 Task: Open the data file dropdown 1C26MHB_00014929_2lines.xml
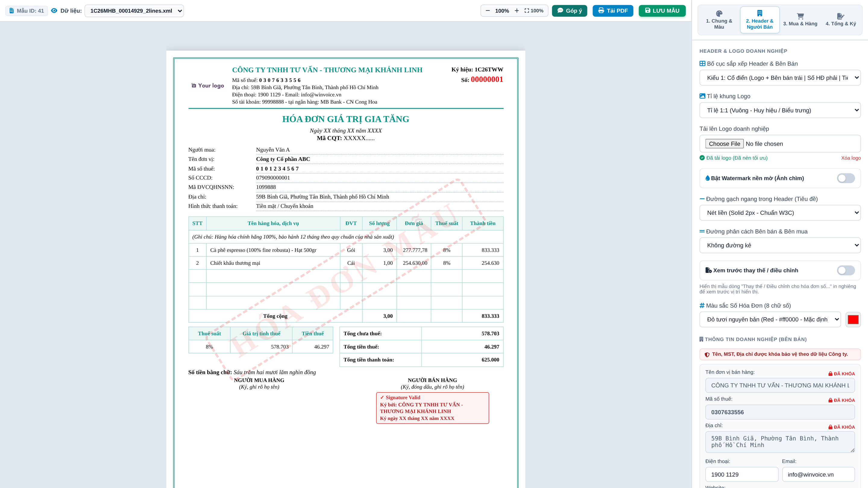coord(134,11)
